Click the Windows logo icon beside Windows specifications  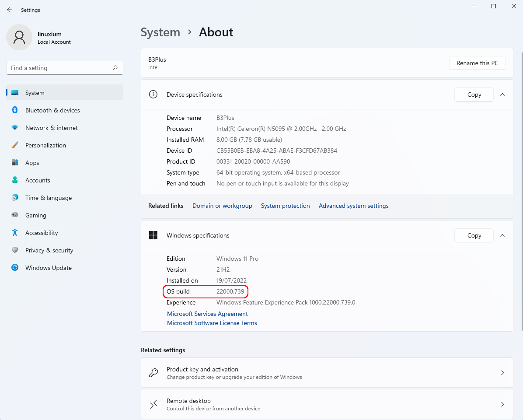click(x=153, y=235)
